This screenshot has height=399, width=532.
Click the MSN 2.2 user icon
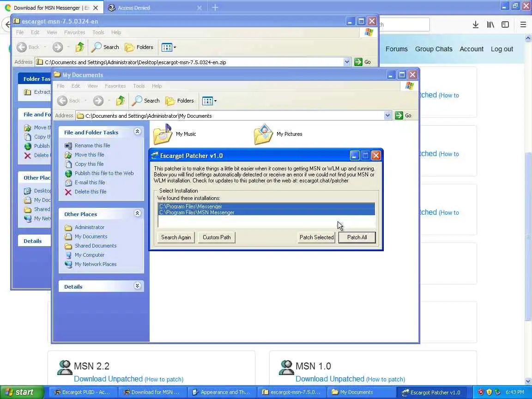point(65,368)
